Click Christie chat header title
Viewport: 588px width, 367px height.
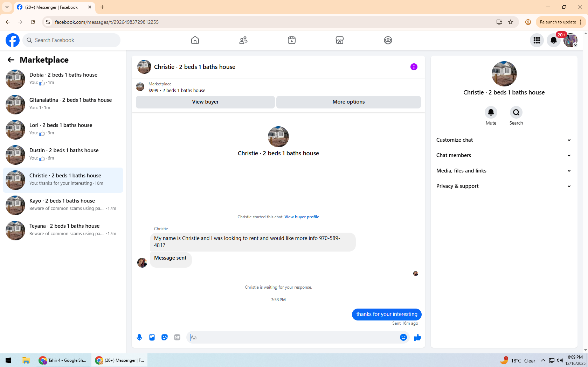pos(195,67)
